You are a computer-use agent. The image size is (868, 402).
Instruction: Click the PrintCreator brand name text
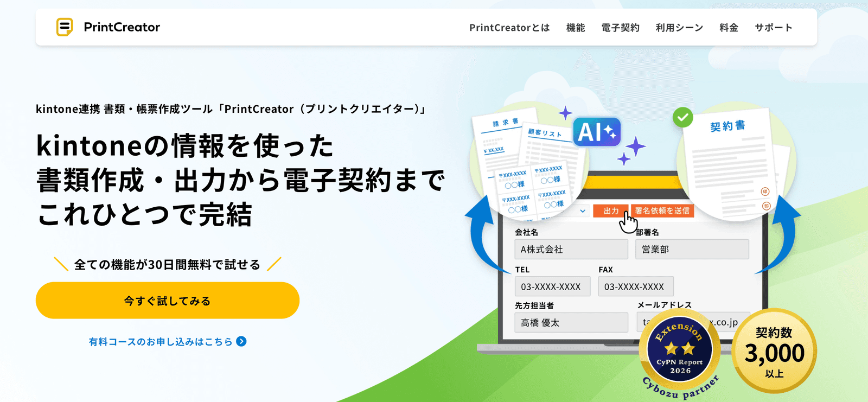tap(122, 27)
